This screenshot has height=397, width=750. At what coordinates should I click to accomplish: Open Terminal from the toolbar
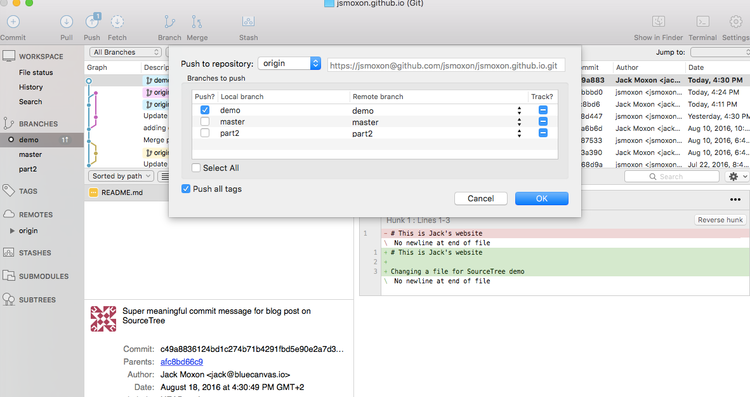(703, 22)
